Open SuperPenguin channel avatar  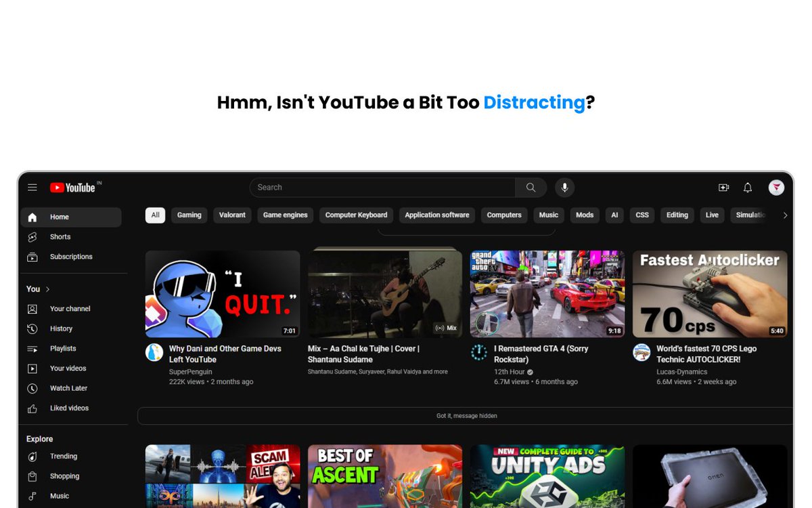tap(154, 352)
